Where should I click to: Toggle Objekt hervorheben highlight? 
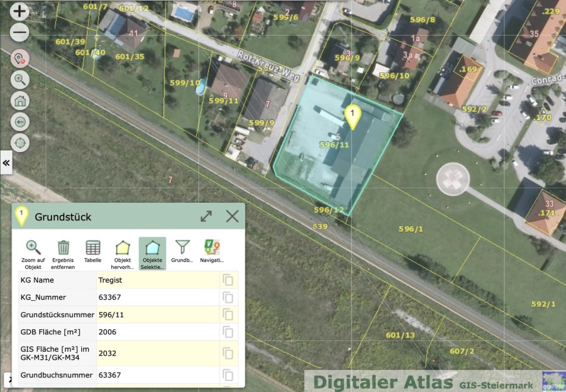[123, 254]
